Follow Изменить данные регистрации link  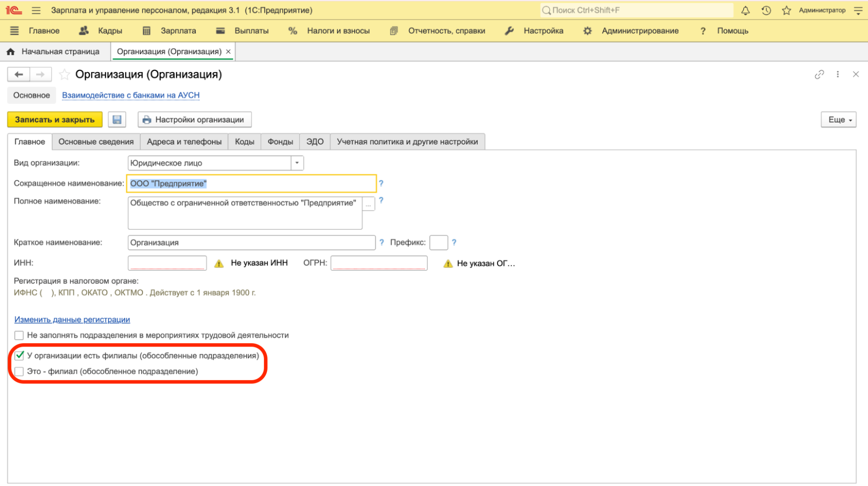pyautogui.click(x=72, y=319)
